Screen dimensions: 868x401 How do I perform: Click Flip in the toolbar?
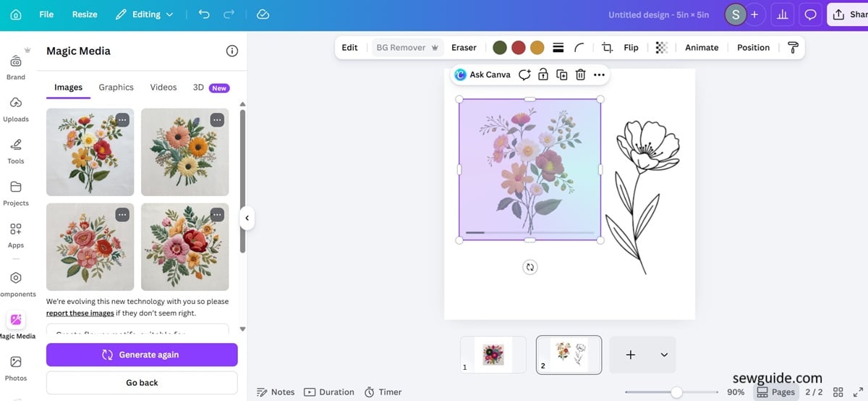(x=631, y=48)
